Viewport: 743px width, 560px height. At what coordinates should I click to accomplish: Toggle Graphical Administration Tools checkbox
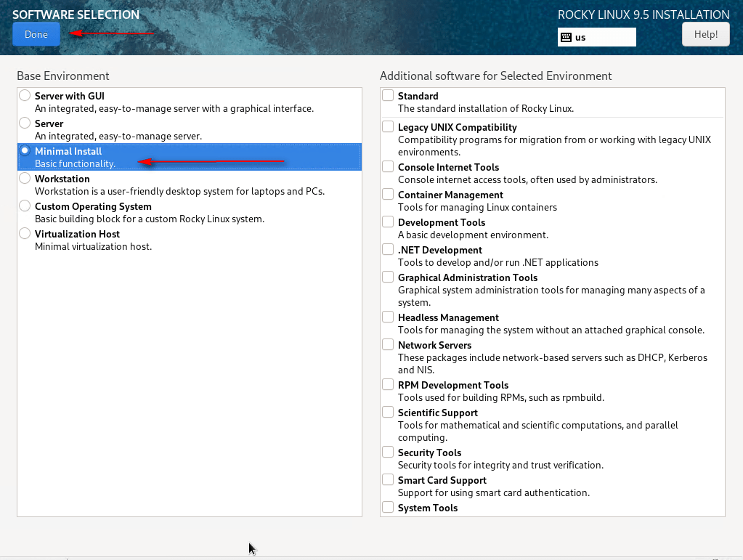[x=389, y=277]
